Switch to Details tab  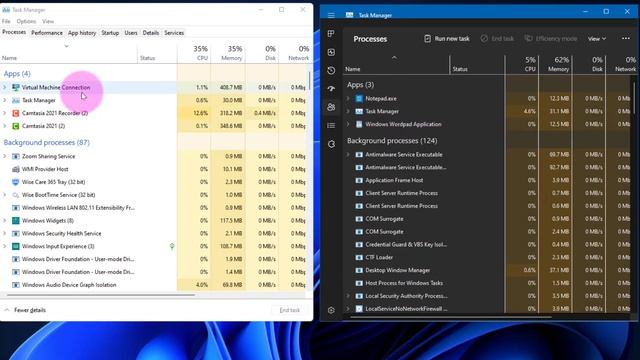pos(151,33)
